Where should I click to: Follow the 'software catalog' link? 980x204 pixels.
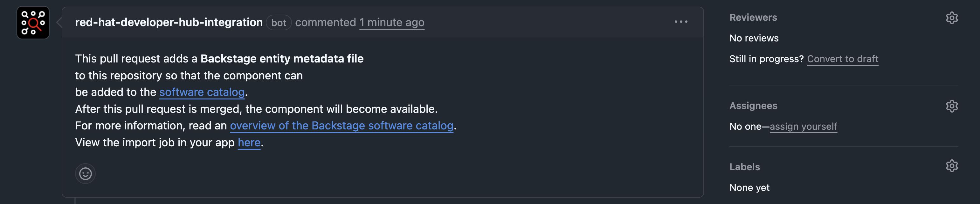(x=202, y=92)
